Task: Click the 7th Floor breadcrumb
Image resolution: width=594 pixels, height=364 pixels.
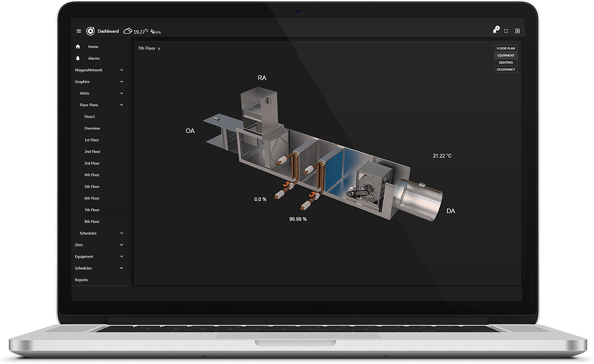Action: point(147,48)
